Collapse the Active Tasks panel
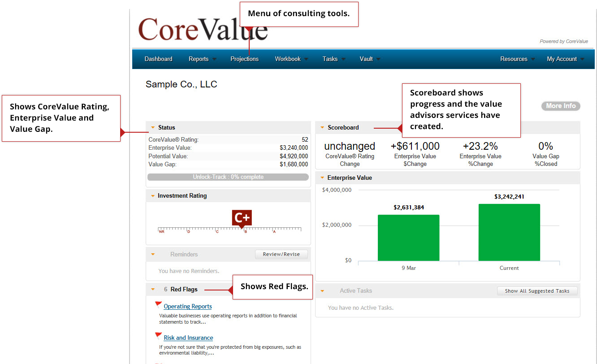Screen dimensions: 597x364 tap(322, 291)
